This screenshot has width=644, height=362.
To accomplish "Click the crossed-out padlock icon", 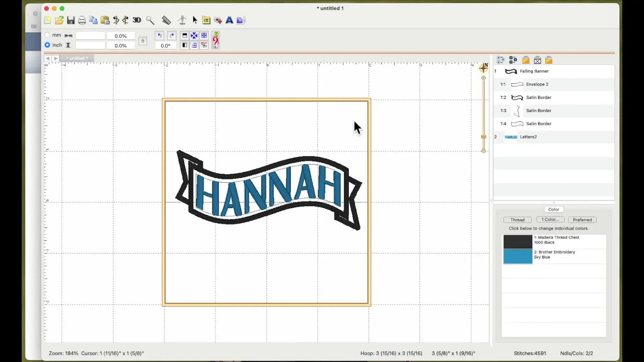I will [538, 60].
